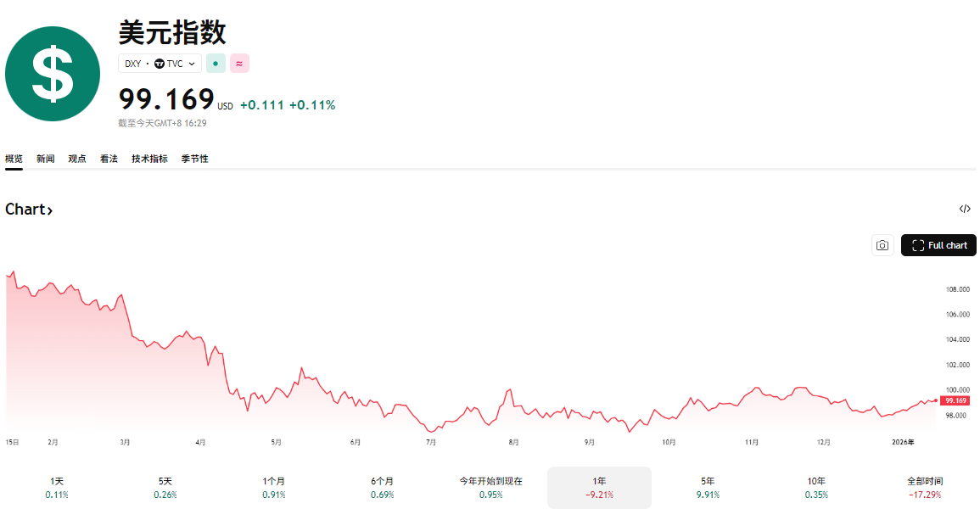Open the Full chart view
The height and width of the screenshot is (509, 980).
coord(938,245)
